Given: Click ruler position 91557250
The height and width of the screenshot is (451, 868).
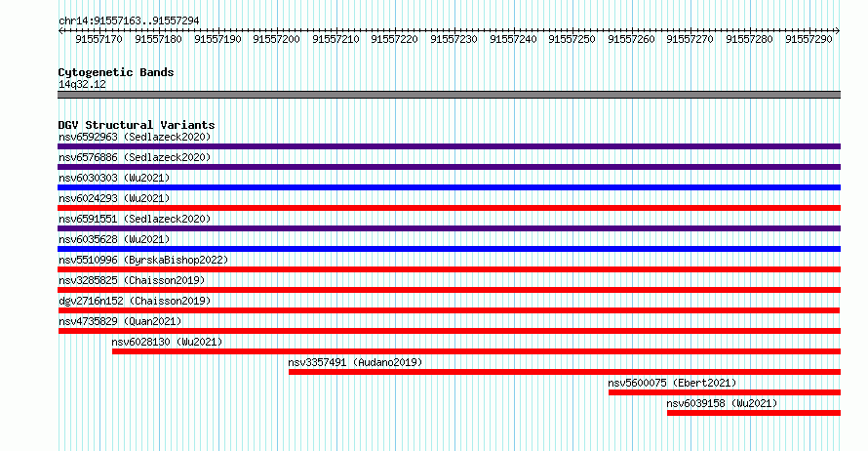Looking at the screenshot, I should click(x=572, y=39).
